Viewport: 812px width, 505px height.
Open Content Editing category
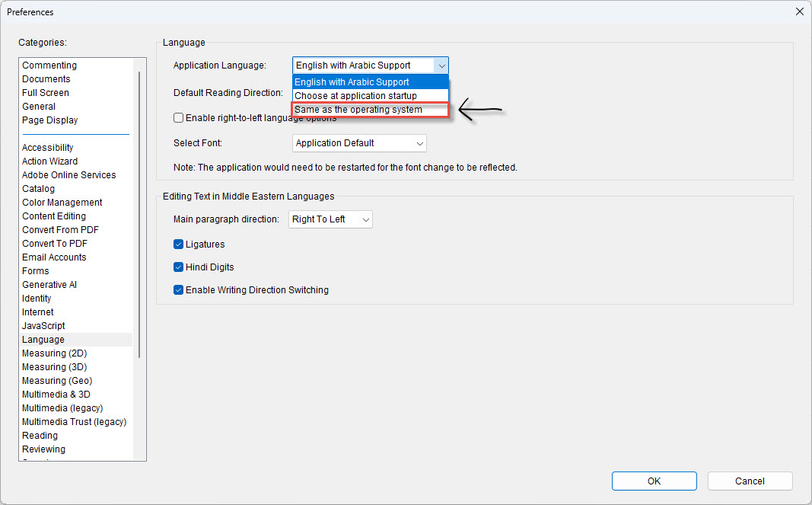click(54, 216)
